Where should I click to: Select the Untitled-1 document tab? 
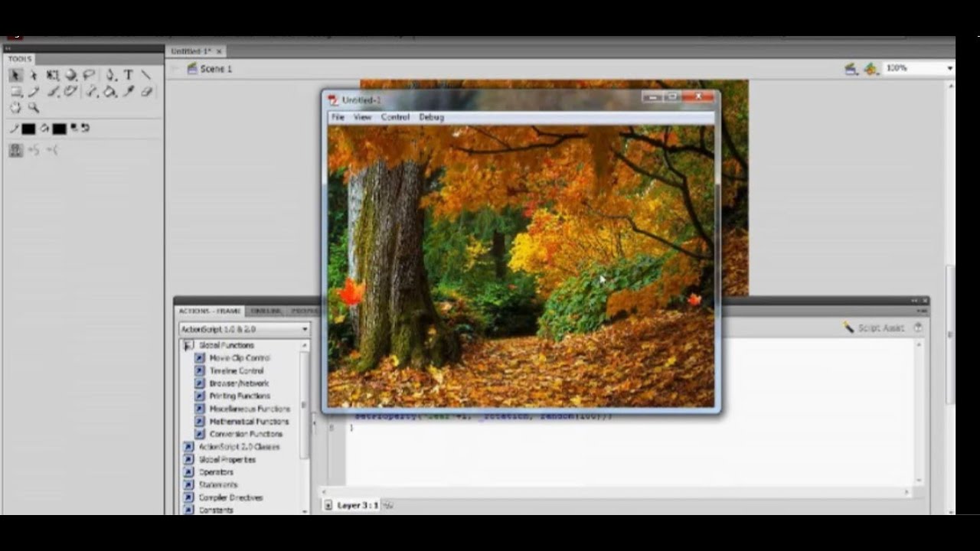point(191,51)
